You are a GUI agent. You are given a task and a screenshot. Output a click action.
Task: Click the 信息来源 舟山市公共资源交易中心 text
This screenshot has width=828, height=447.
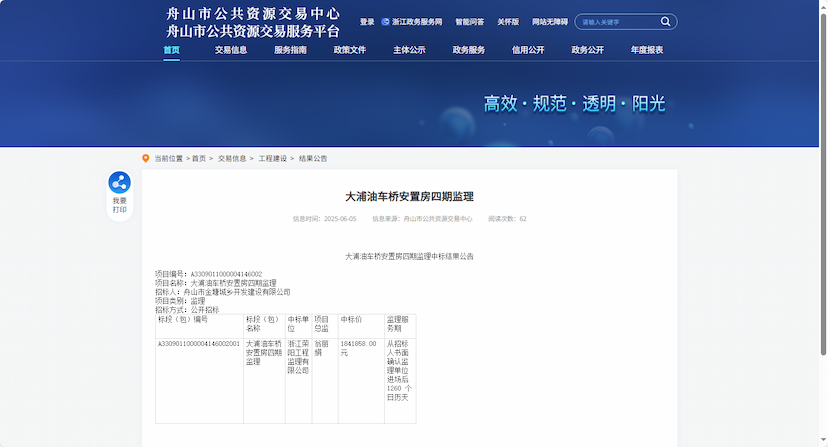pos(422,219)
